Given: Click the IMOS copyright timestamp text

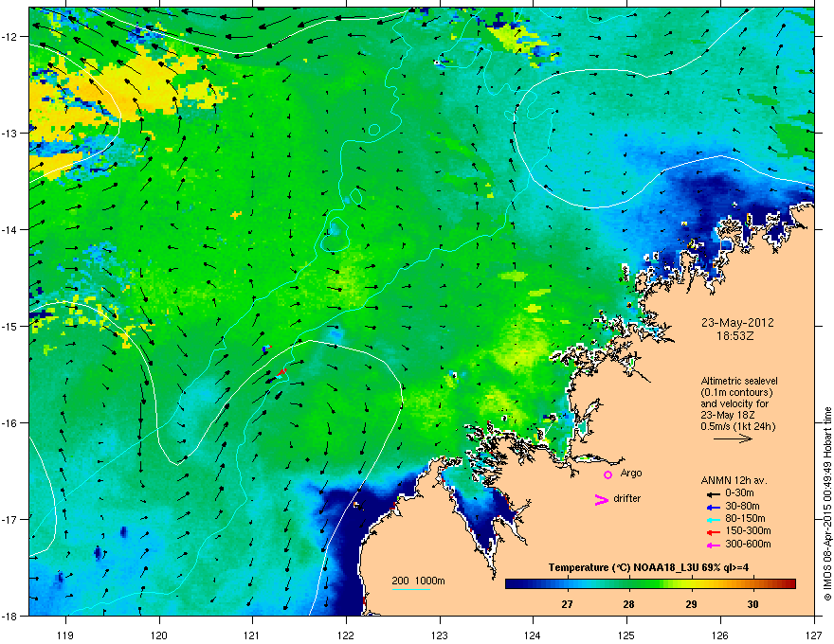Looking at the screenshot, I should (827, 504).
